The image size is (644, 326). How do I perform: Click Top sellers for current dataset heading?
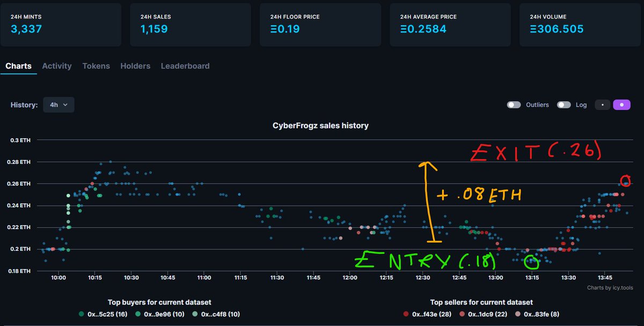(x=481, y=302)
